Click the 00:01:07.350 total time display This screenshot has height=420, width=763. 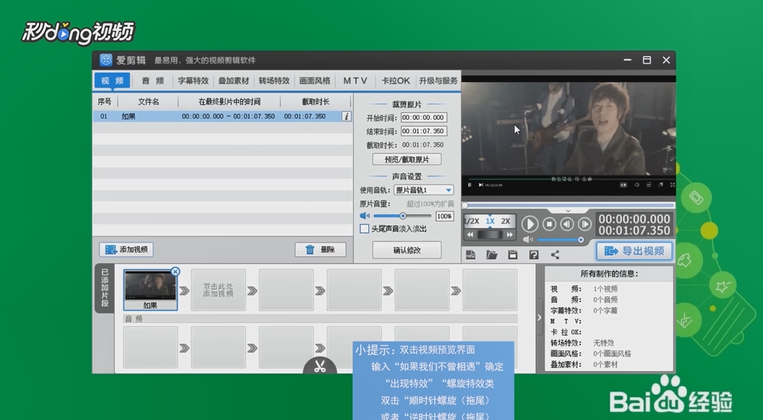[x=634, y=230]
